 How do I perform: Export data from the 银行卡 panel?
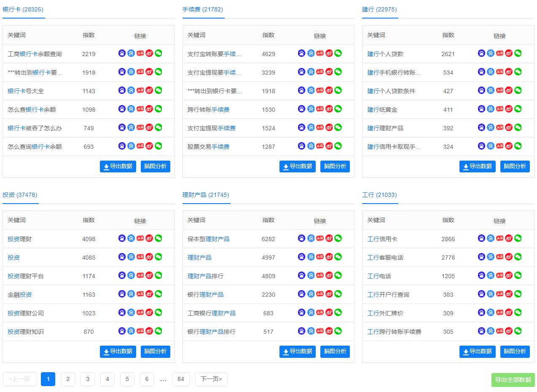(x=118, y=166)
